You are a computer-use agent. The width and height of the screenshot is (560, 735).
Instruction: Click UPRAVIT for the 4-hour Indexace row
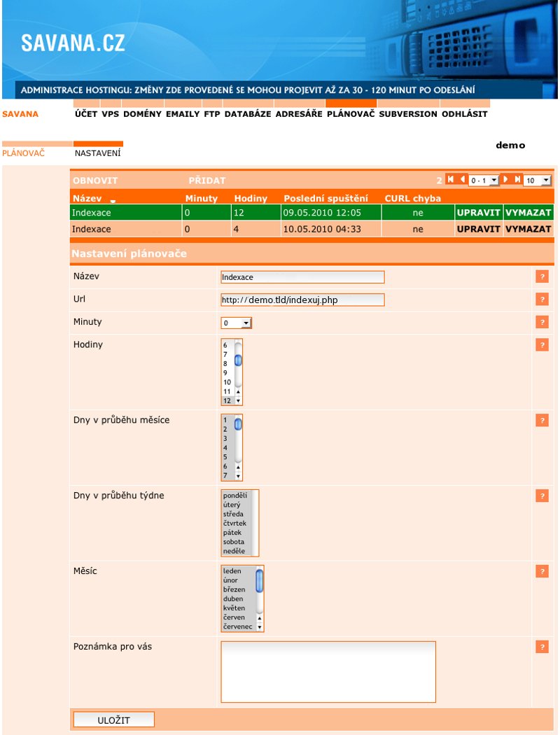pos(479,229)
